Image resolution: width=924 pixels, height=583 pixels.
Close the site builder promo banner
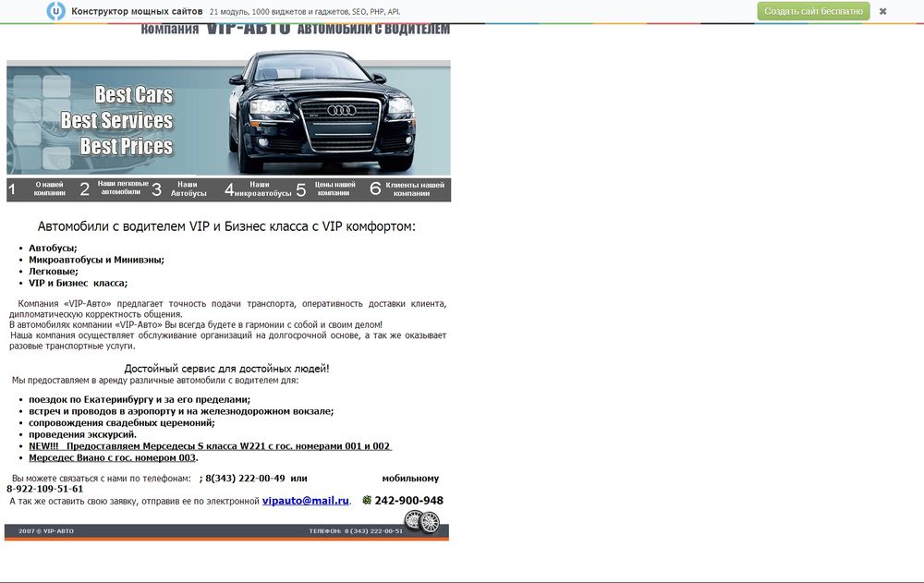(882, 11)
